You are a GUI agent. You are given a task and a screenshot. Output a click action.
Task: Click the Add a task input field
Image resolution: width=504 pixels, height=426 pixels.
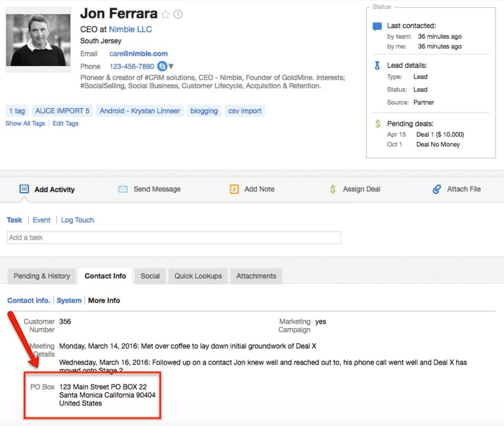point(174,237)
